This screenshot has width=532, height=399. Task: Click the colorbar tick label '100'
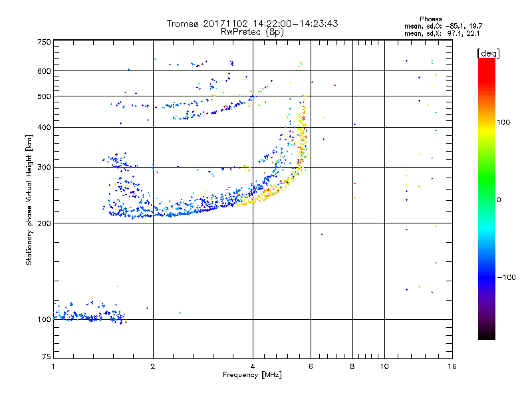click(503, 122)
